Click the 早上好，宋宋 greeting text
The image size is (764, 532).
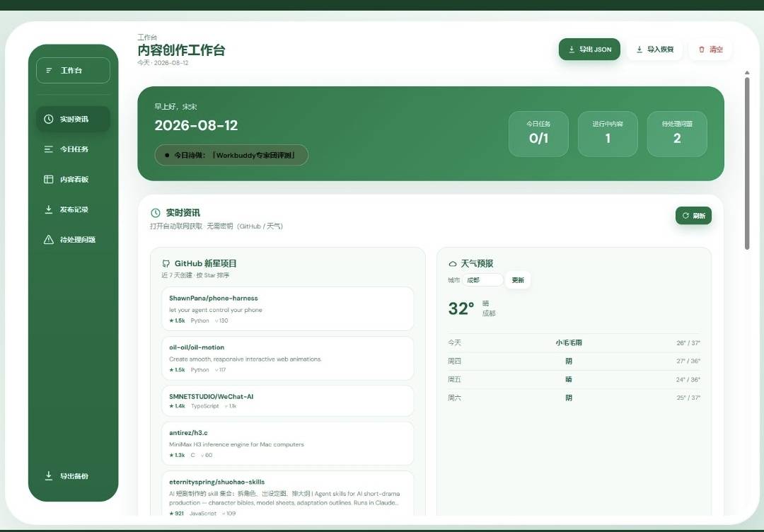[175, 106]
